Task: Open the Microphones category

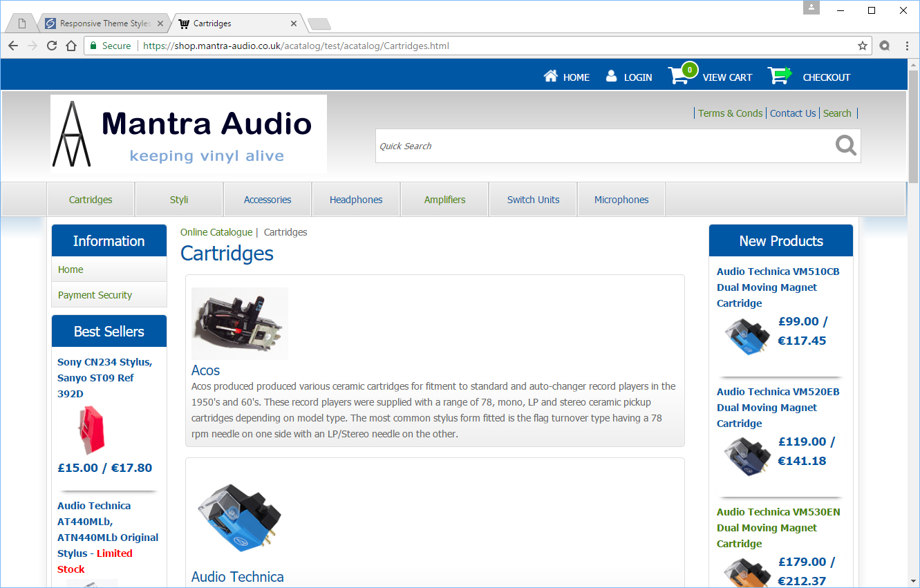Action: point(621,200)
